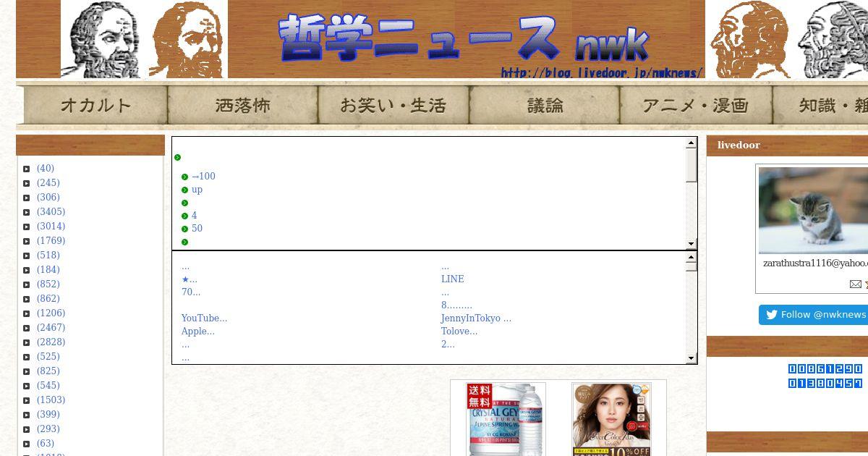868x456 pixels.
Task: Click the '4' link in notice box
Action: pyautogui.click(x=194, y=216)
